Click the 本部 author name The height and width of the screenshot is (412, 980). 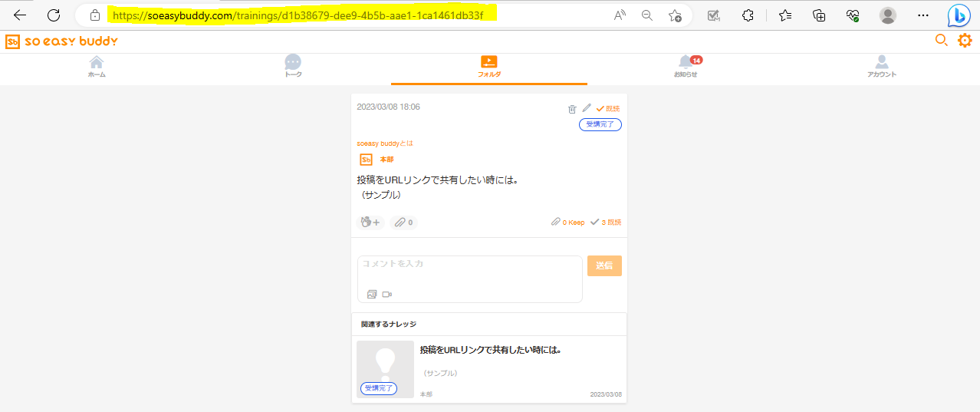386,160
